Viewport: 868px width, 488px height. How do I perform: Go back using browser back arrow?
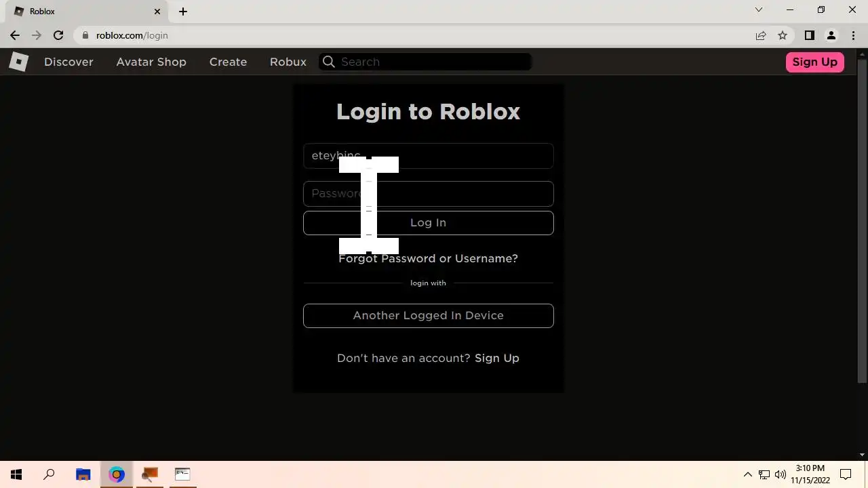(15, 35)
